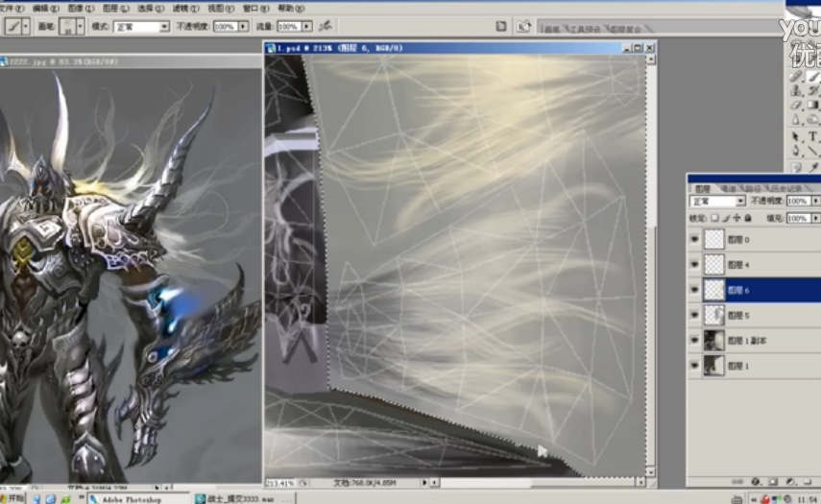Open the 编辑 menu
This screenshot has height=504, width=821.
[x=44, y=9]
